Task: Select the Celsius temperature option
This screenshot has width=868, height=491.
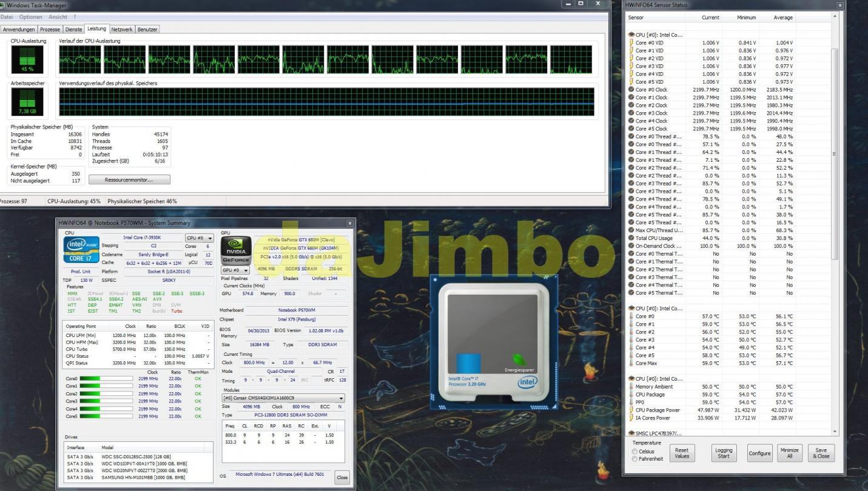Action: (635, 452)
